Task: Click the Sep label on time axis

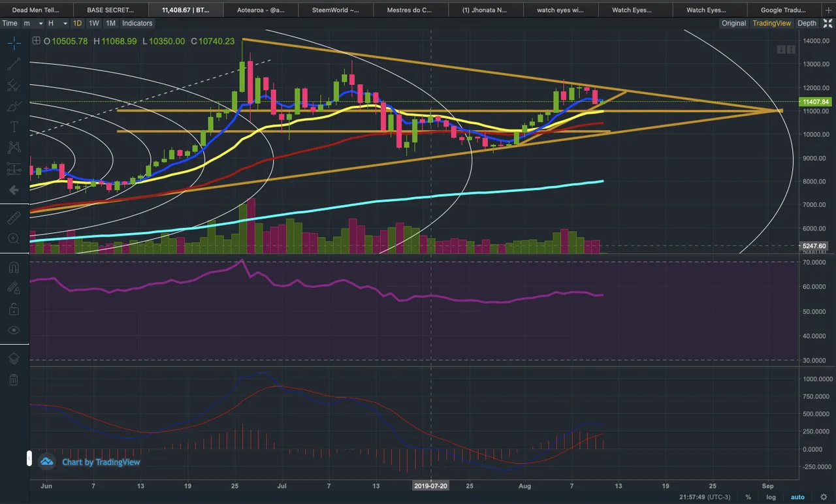Action: pyautogui.click(x=768, y=486)
